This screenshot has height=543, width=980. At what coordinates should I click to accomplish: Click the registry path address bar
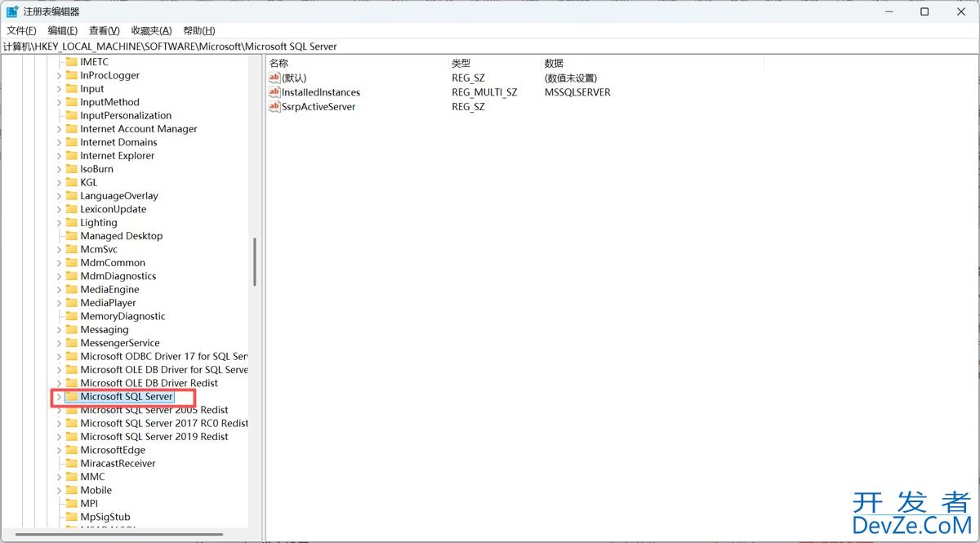click(163, 47)
